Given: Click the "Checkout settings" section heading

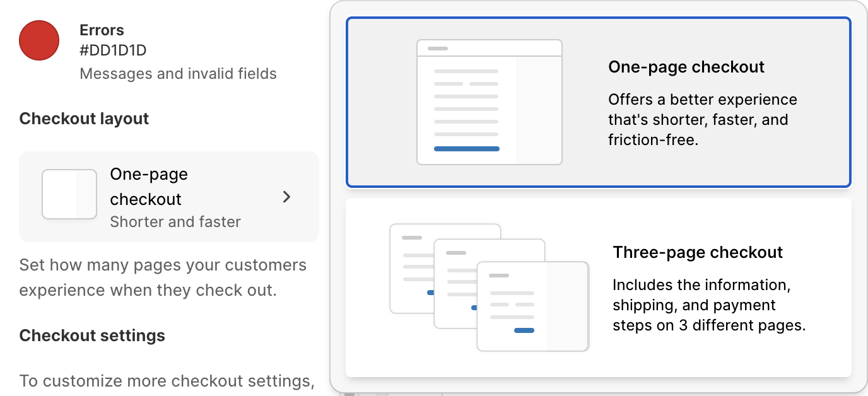Looking at the screenshot, I should click(x=92, y=335).
